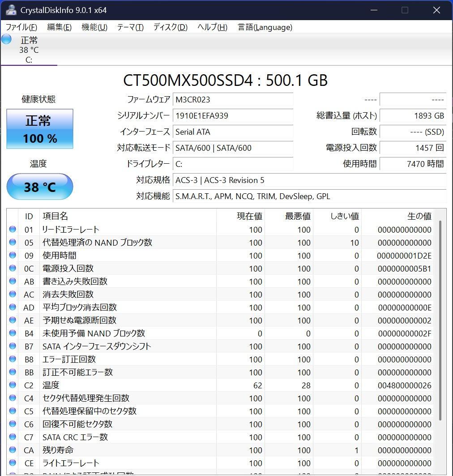Screen dimensions: 453x476
Task: Click the blue status dot beside リードエラーレート
Action: click(x=12, y=229)
